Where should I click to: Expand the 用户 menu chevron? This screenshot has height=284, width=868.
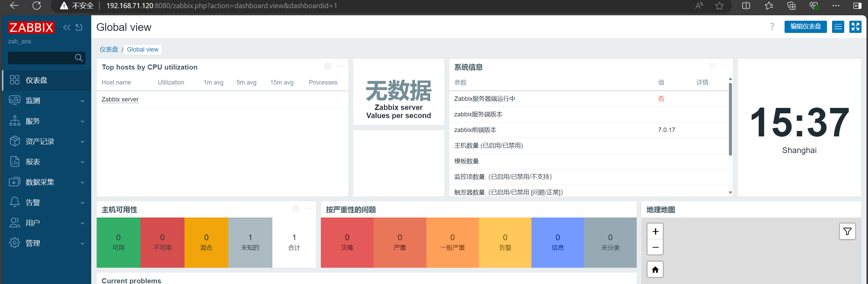click(x=82, y=223)
